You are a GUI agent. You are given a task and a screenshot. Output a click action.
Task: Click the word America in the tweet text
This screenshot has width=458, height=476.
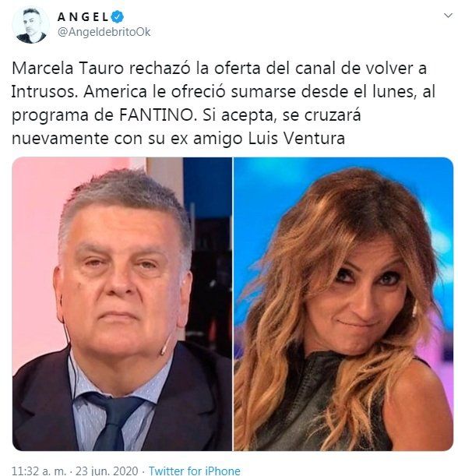pyautogui.click(x=115, y=92)
